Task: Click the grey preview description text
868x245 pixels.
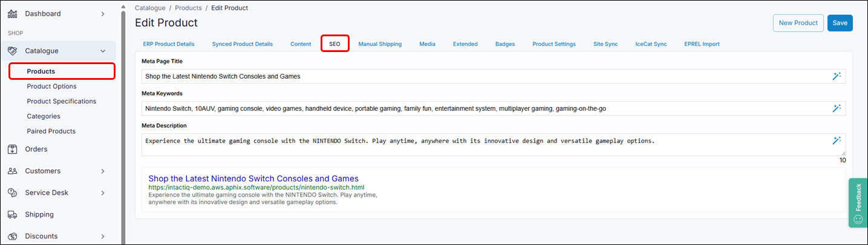Action: (263, 198)
